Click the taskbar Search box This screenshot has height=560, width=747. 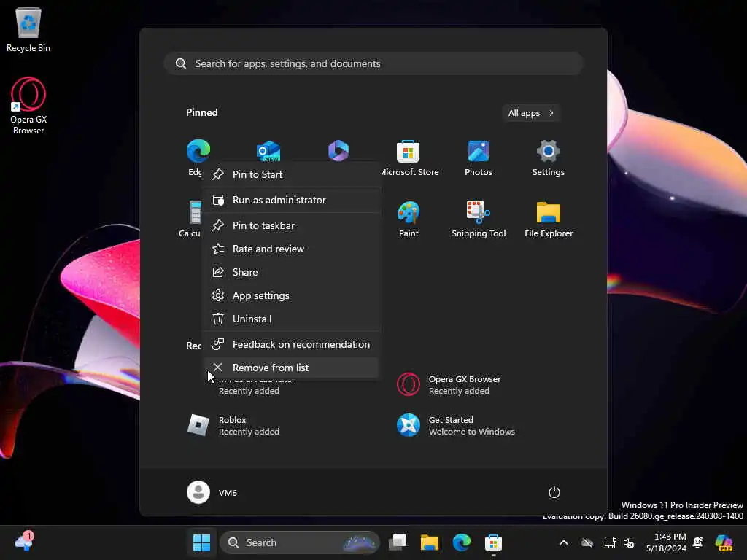[300, 542]
